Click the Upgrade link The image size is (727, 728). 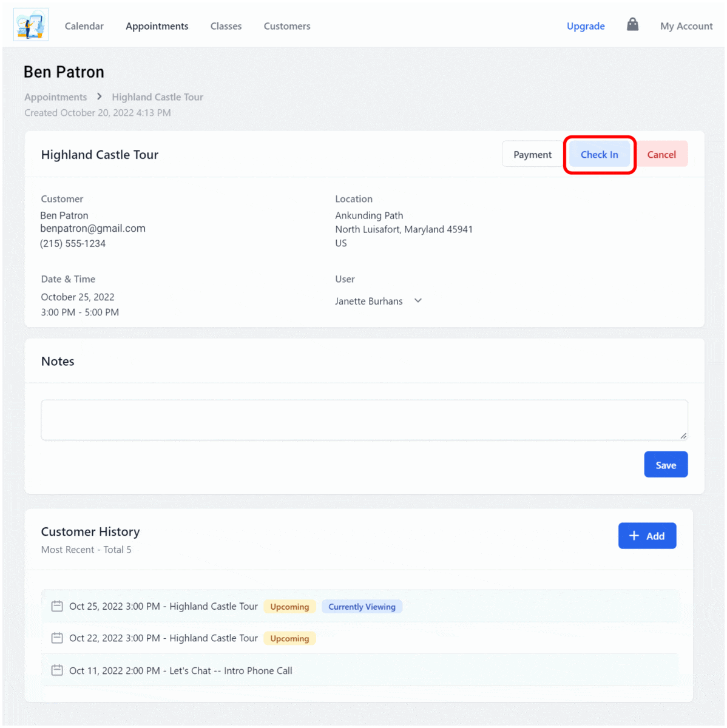coord(586,26)
